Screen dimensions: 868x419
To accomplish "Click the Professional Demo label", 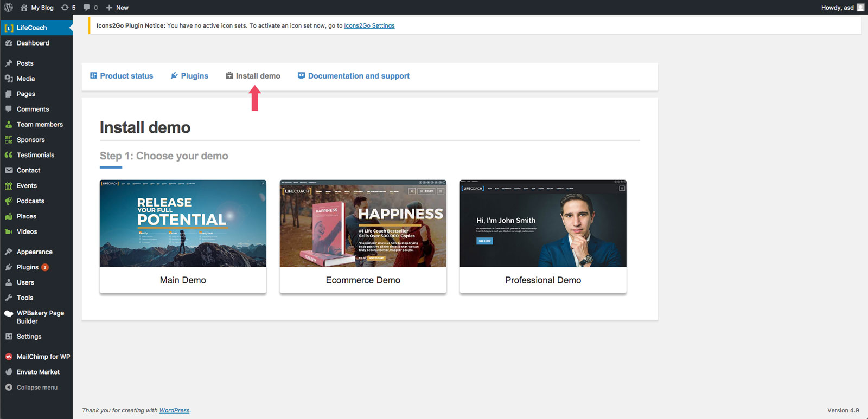I will 543,280.
